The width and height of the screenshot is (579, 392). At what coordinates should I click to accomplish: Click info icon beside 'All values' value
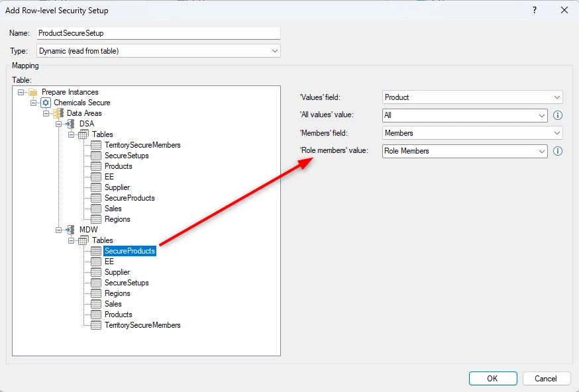click(x=558, y=115)
